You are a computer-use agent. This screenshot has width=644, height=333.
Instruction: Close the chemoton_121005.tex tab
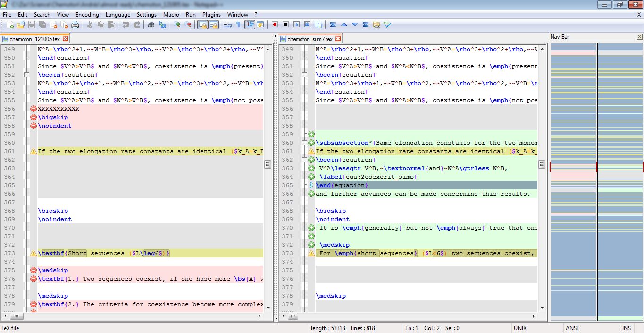pyautogui.click(x=66, y=39)
